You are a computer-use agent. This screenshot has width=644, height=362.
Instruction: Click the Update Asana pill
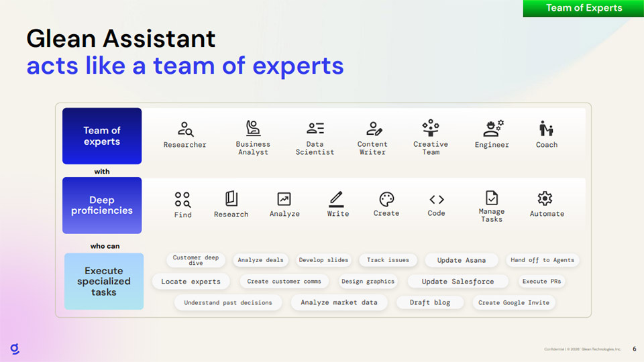[x=462, y=260]
